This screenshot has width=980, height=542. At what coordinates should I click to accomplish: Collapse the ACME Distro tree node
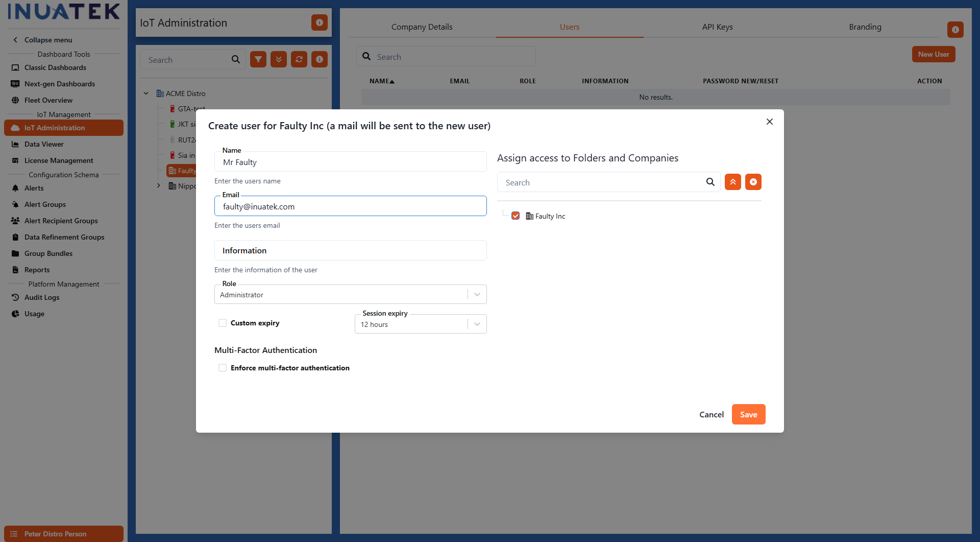146,93
